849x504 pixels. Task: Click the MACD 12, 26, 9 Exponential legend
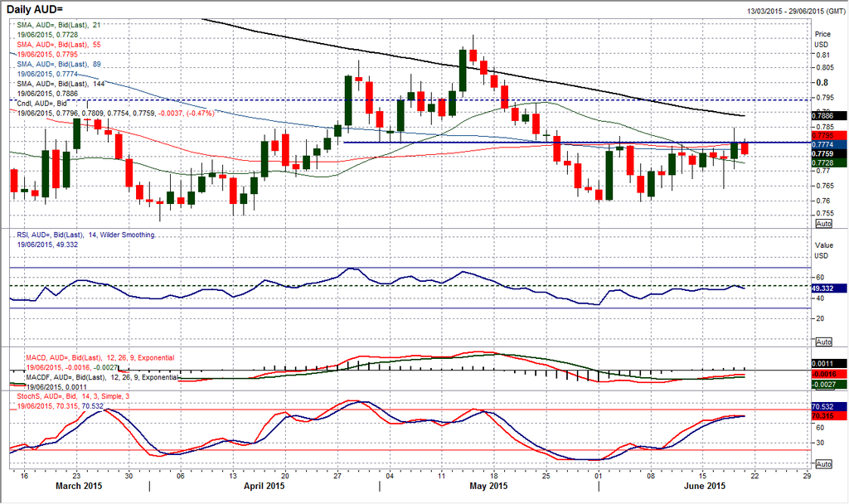(100, 358)
